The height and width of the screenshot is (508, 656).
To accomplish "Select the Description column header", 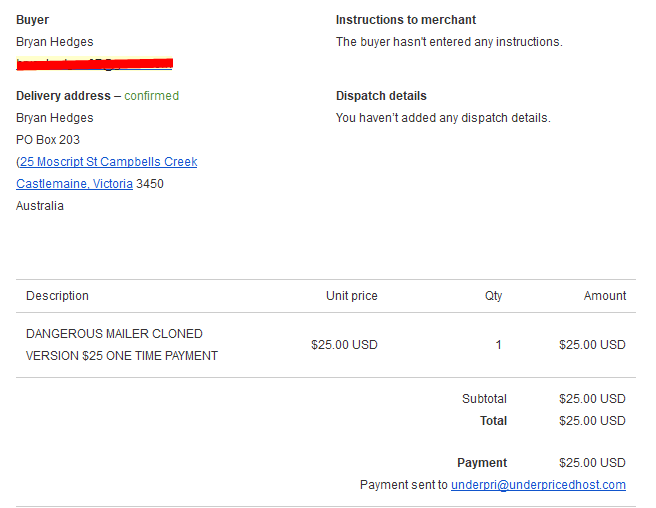I will click(57, 296).
